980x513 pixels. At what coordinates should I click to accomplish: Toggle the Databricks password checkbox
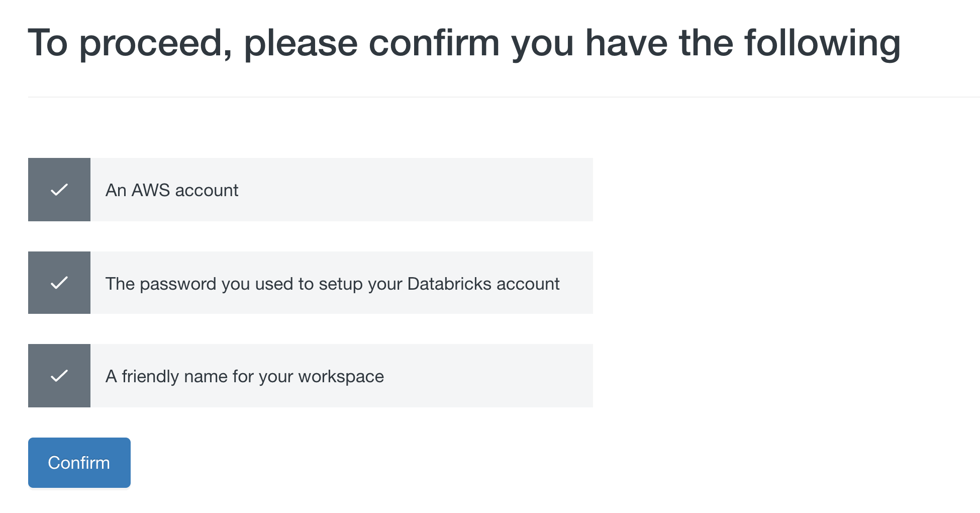[x=59, y=283]
